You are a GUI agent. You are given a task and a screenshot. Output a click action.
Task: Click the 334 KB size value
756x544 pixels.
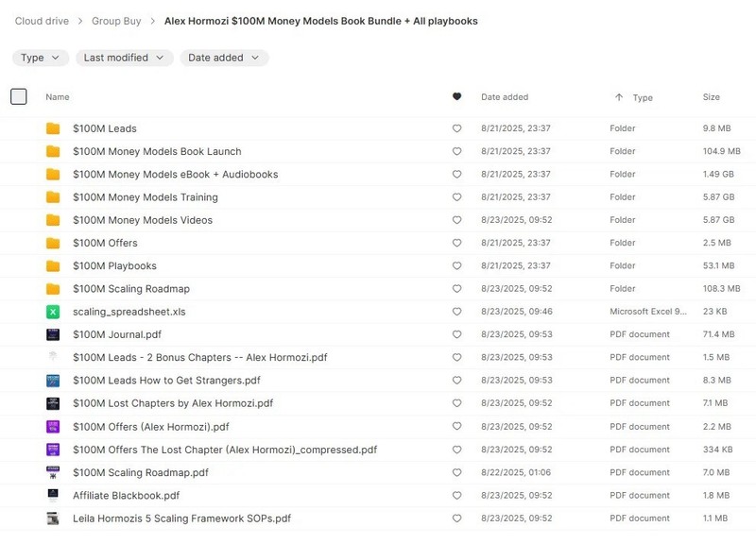point(718,449)
